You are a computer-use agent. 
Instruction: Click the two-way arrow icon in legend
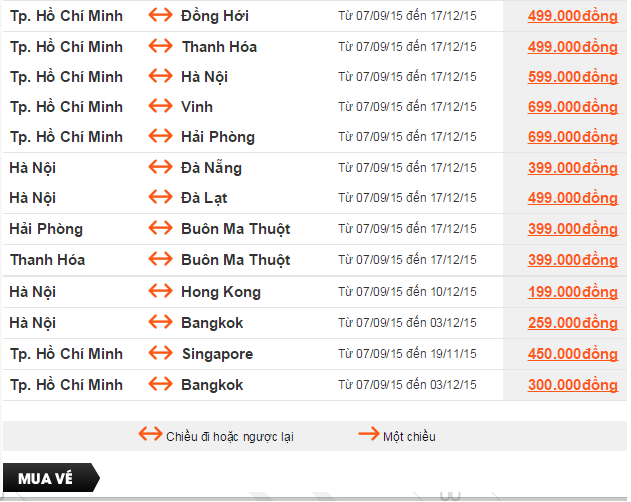pyautogui.click(x=151, y=434)
